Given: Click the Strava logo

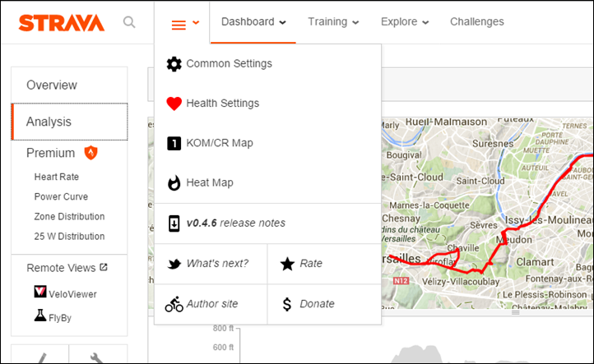Looking at the screenshot, I should 62,23.
